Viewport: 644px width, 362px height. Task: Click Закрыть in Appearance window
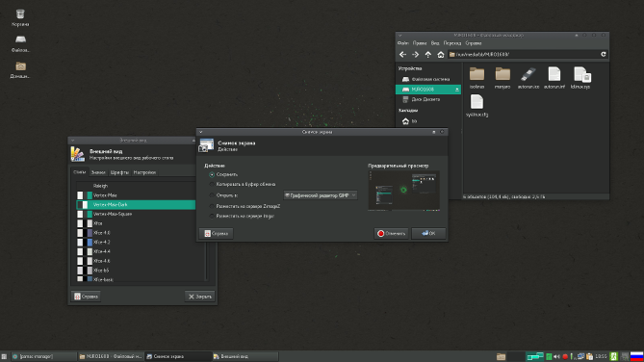tap(199, 297)
